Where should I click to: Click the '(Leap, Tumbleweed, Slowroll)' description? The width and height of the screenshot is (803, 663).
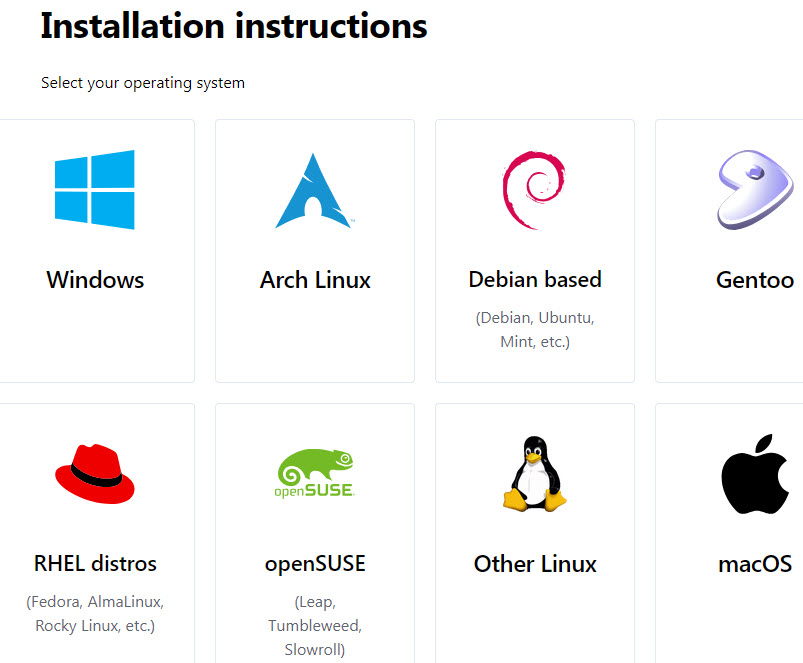(315, 626)
